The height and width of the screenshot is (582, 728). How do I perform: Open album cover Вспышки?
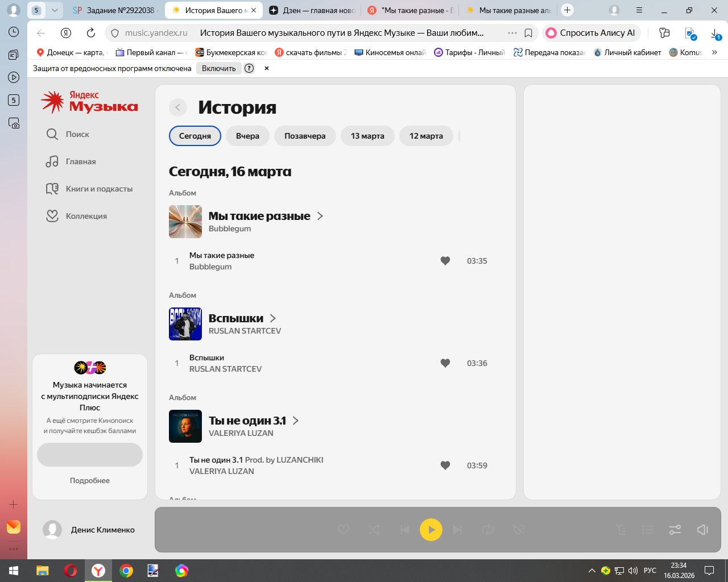point(185,324)
